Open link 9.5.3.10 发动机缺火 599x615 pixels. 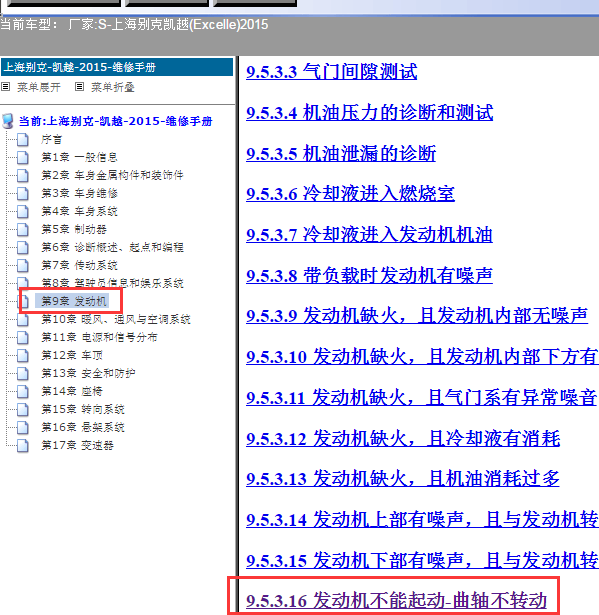click(x=422, y=357)
